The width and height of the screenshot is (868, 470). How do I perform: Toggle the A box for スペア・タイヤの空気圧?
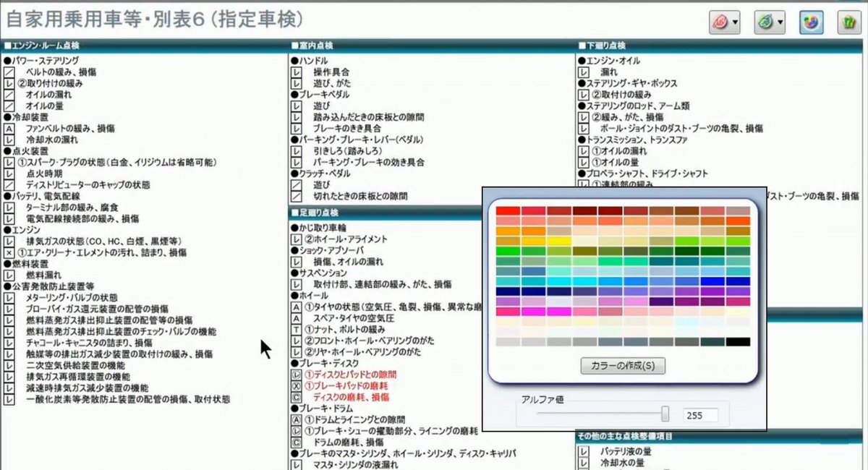click(x=296, y=318)
